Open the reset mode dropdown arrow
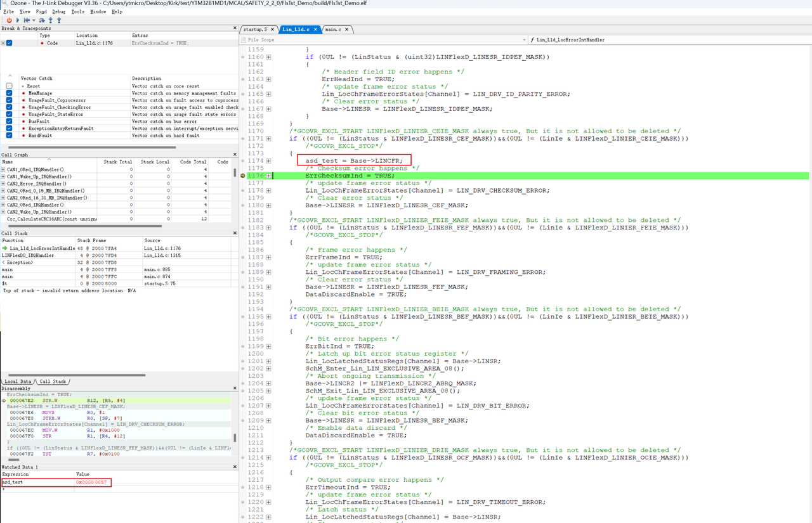Viewport: 812px width, 523px height. coord(34,20)
